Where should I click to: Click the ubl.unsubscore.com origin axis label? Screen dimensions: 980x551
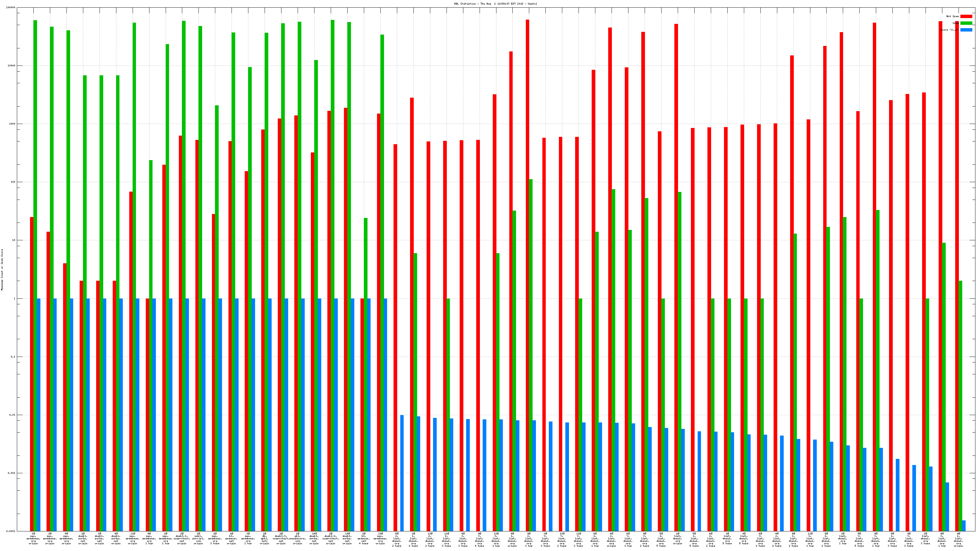[x=297, y=538]
